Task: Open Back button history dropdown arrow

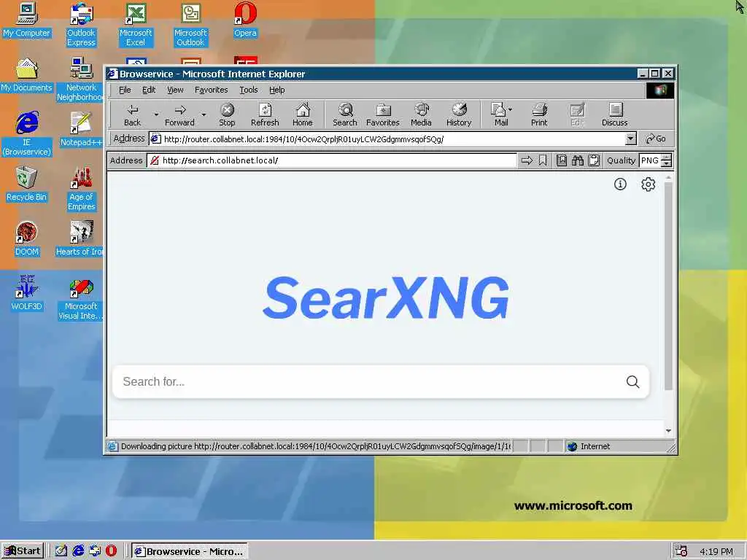Action: 156,114
